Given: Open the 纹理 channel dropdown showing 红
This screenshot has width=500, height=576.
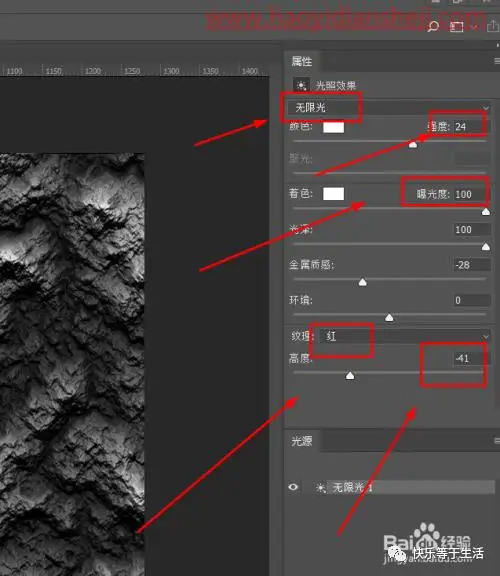Looking at the screenshot, I should click(x=405, y=336).
